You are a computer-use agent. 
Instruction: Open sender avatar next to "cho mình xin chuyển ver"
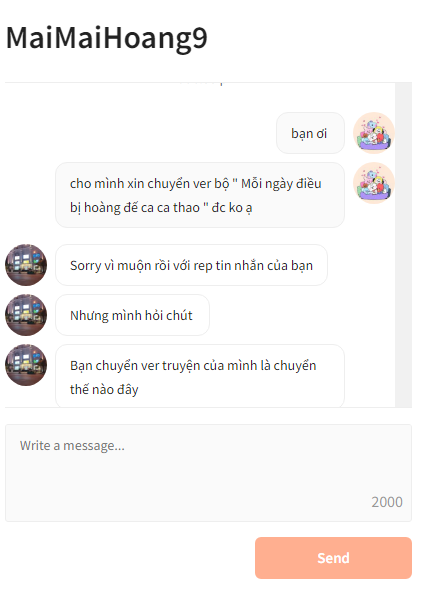coord(374,183)
